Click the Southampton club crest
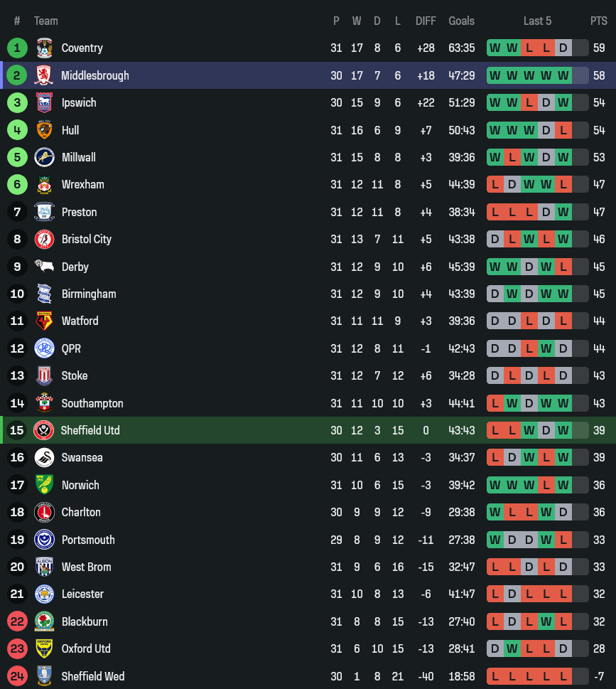 (44, 403)
